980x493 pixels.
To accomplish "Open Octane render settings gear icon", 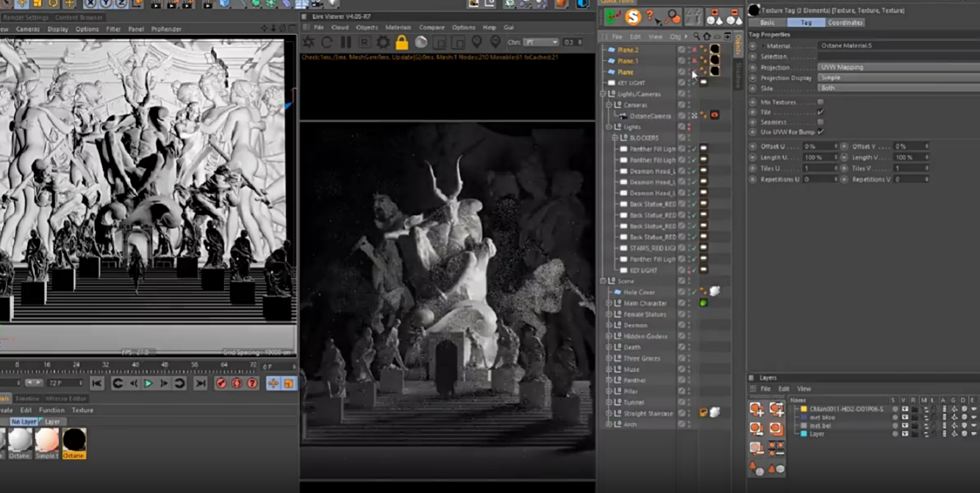I will [x=383, y=43].
